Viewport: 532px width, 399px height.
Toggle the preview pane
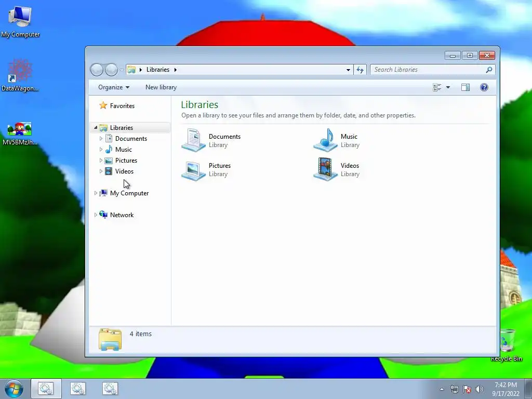click(x=465, y=87)
